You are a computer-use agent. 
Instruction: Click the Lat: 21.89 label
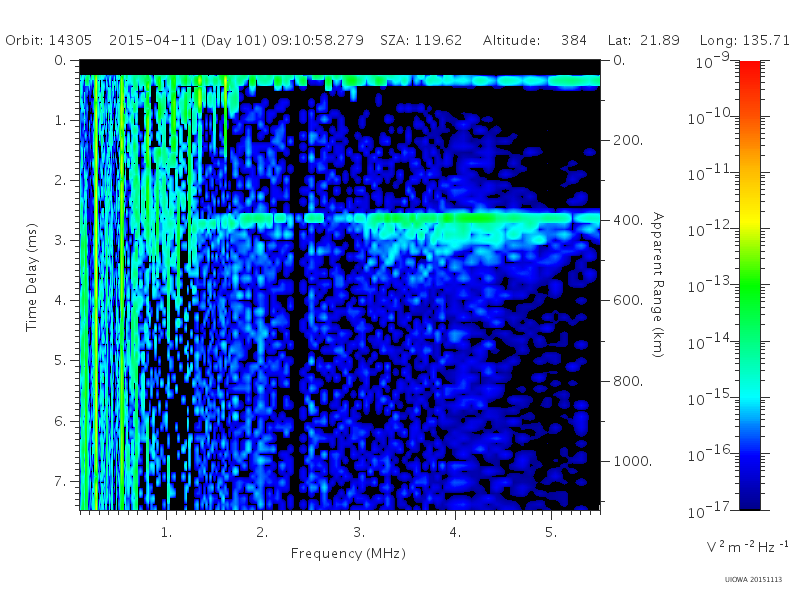click(643, 40)
